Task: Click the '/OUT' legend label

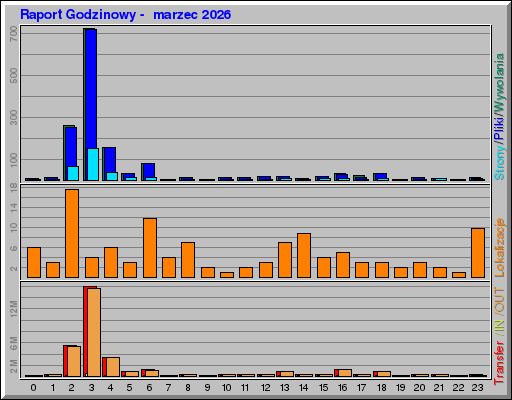Action: (x=499, y=301)
